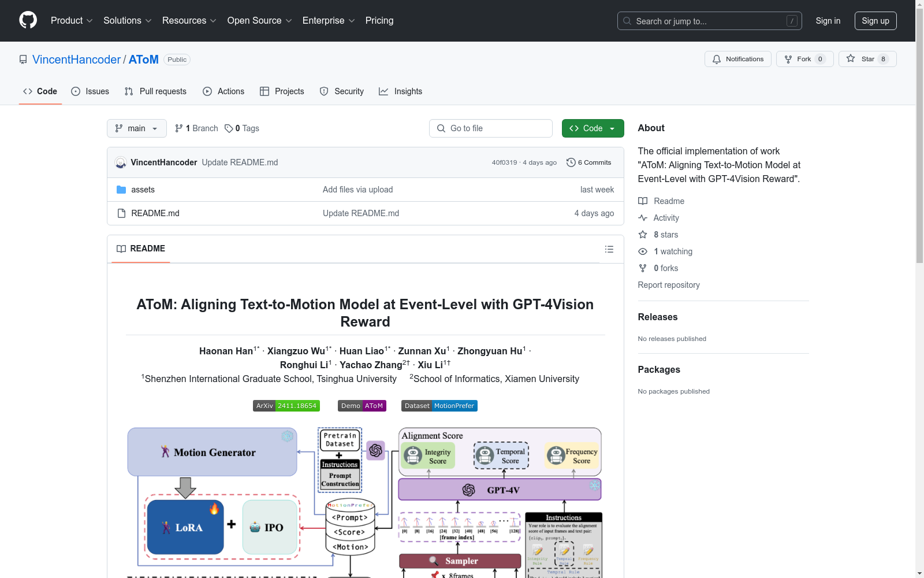Open the Insights tab
This screenshot has width=924, height=578.
[x=401, y=91]
